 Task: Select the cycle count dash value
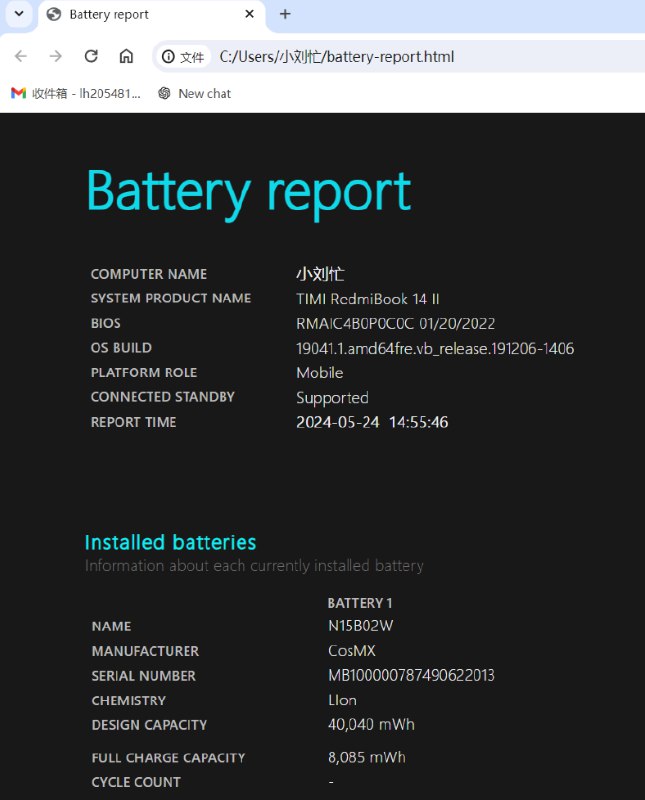click(331, 782)
